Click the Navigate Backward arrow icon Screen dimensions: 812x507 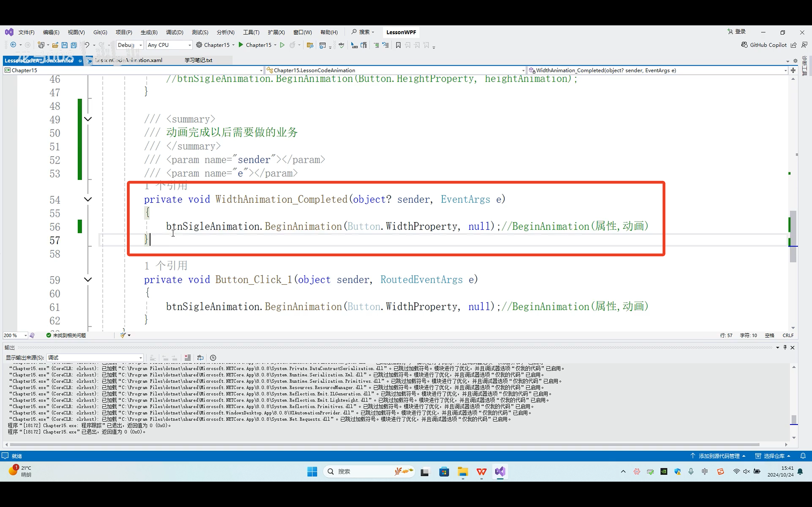[x=14, y=45]
